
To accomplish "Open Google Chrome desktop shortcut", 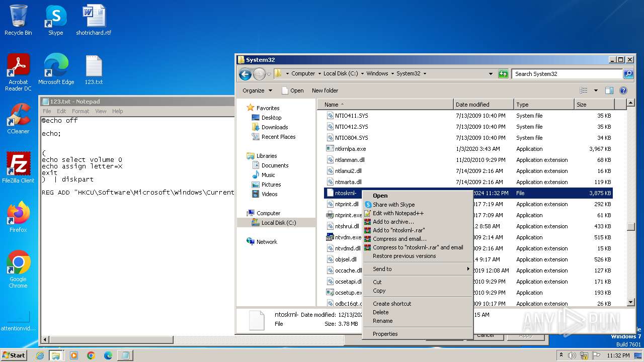I will click(x=18, y=269).
